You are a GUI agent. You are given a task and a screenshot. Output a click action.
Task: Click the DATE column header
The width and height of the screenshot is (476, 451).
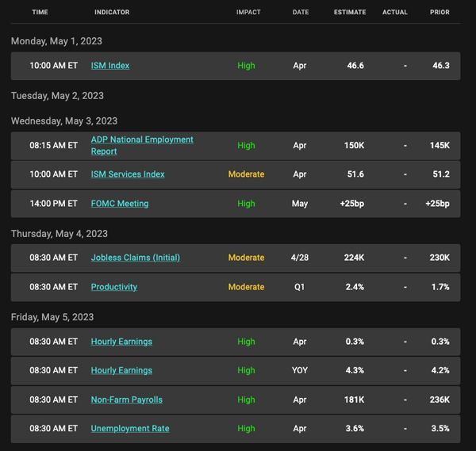[x=301, y=12]
